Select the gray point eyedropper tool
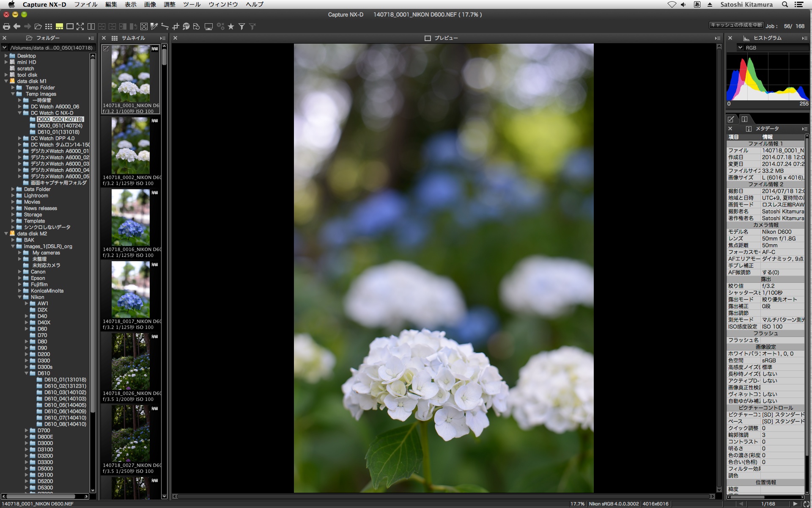 [x=154, y=26]
